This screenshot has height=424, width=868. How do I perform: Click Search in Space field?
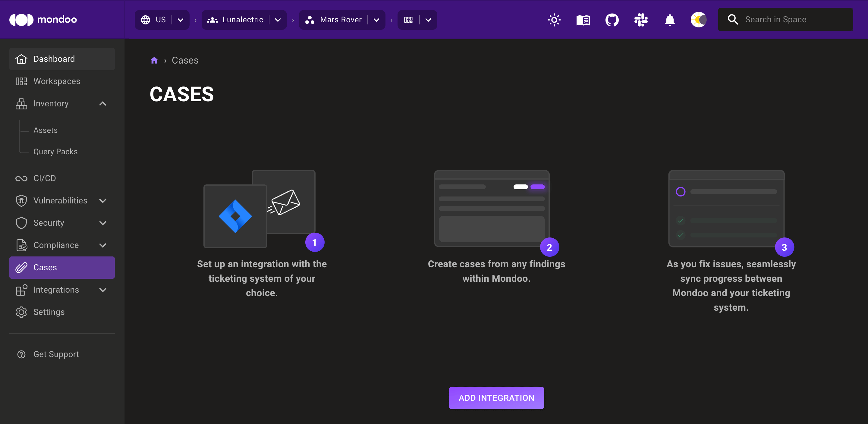click(785, 20)
